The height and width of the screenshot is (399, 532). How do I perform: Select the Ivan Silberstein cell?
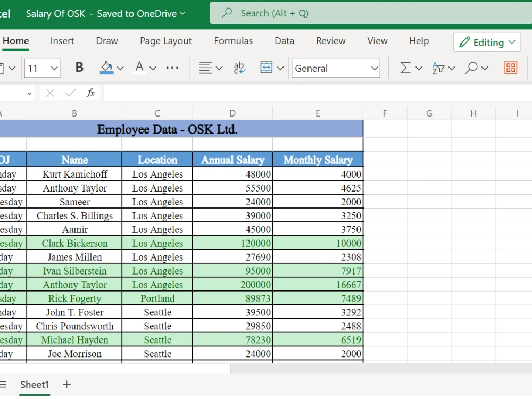[74, 271]
